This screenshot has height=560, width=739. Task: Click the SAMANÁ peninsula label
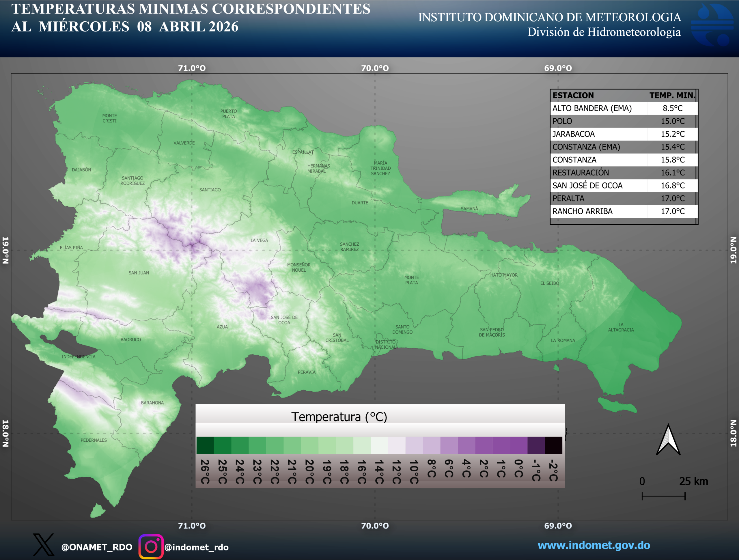click(x=469, y=208)
